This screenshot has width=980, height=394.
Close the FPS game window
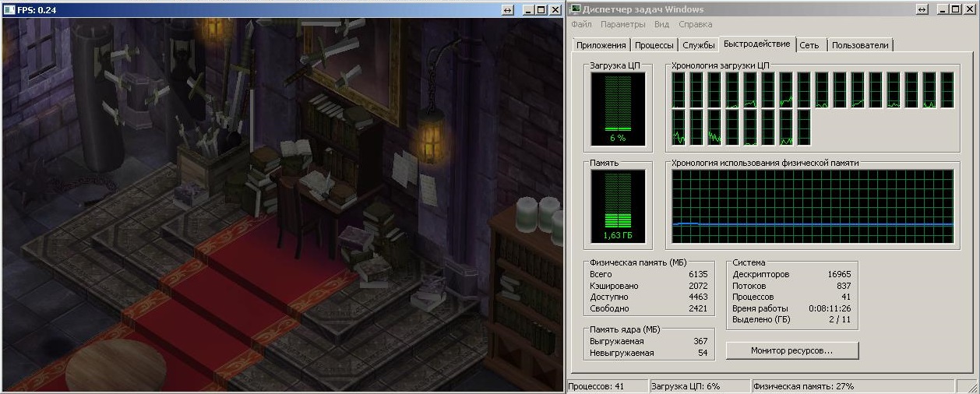(555, 9)
